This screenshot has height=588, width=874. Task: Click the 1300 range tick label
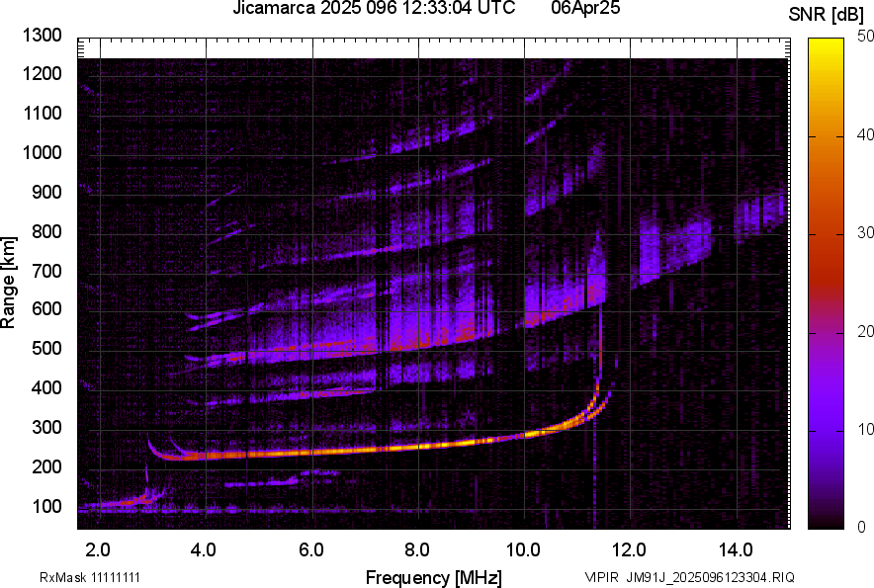42,36
